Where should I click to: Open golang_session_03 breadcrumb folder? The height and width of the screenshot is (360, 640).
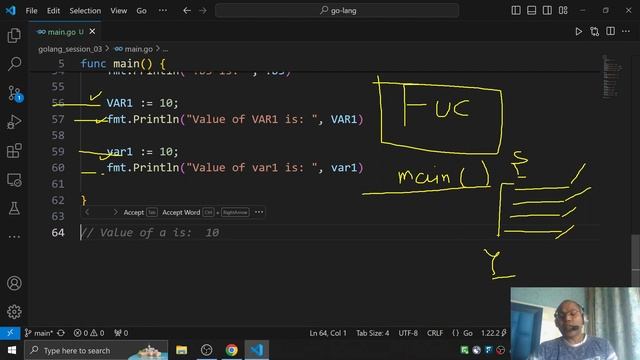[70, 49]
